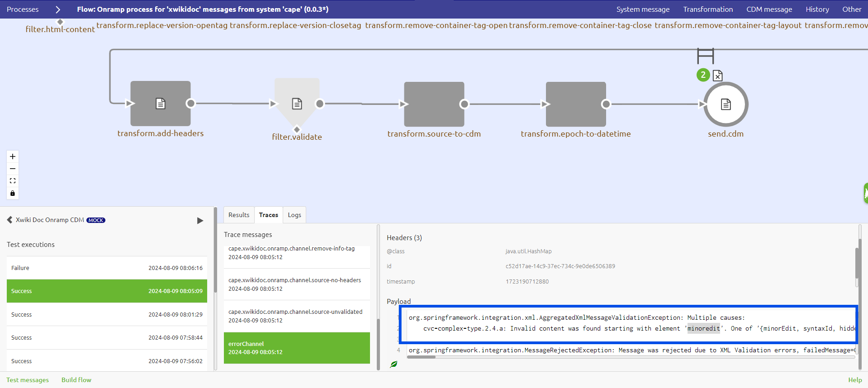Click the trace messages vertical scrollbar
The height and width of the screenshot is (388, 868).
point(378,344)
